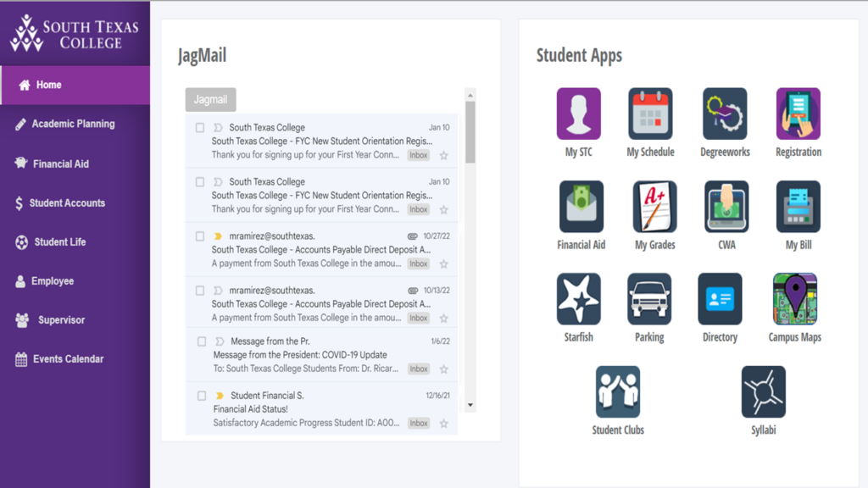Launch the Syllabi app icon
This screenshot has width=868, height=488.
[x=764, y=391]
